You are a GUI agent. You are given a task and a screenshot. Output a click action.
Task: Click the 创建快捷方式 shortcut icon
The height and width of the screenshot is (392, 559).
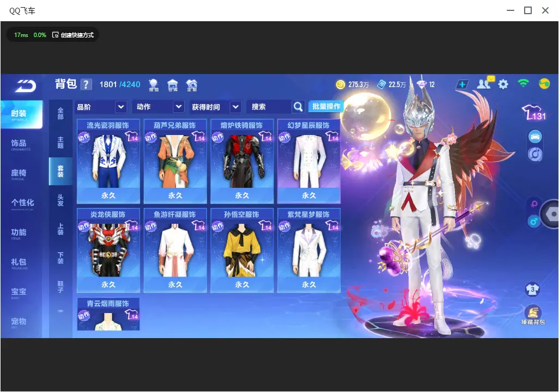55,35
